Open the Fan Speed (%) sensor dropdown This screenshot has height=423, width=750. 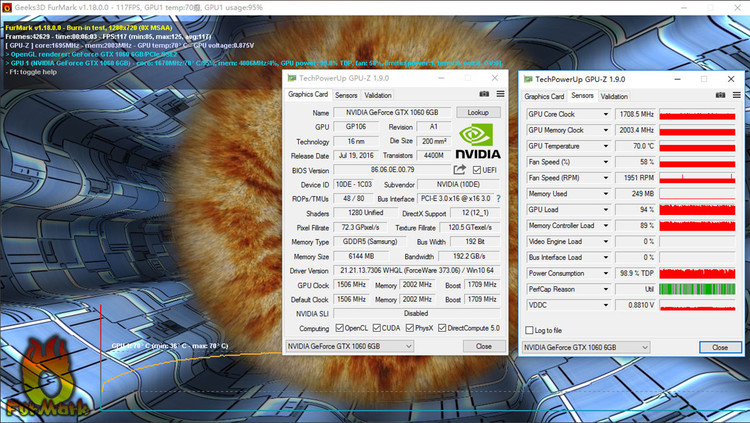[606, 162]
